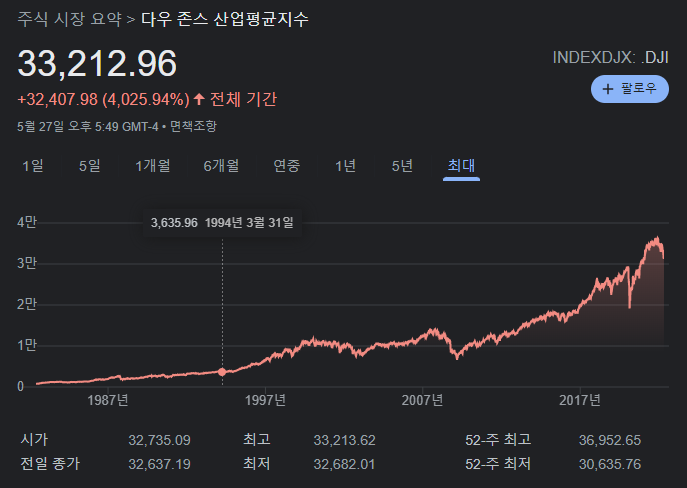Click the 3만 y-axis label
Screen dimensions: 687x488
coord(27,263)
